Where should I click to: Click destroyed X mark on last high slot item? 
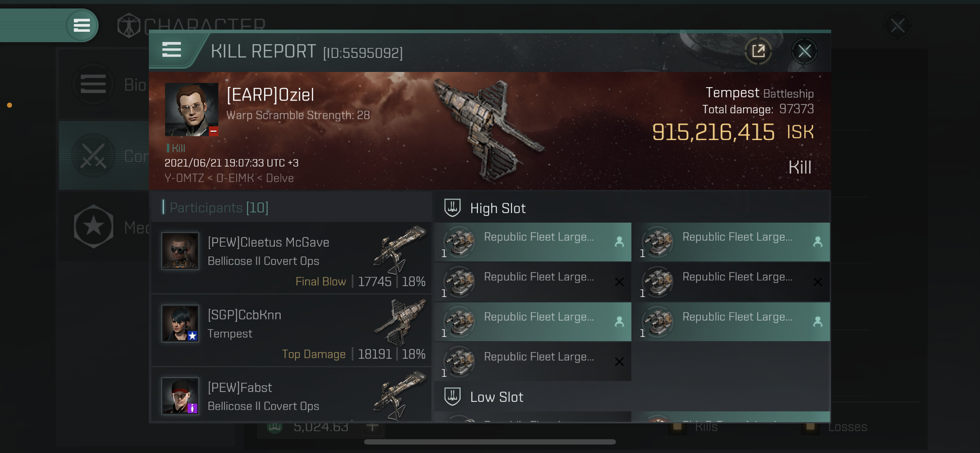click(619, 361)
